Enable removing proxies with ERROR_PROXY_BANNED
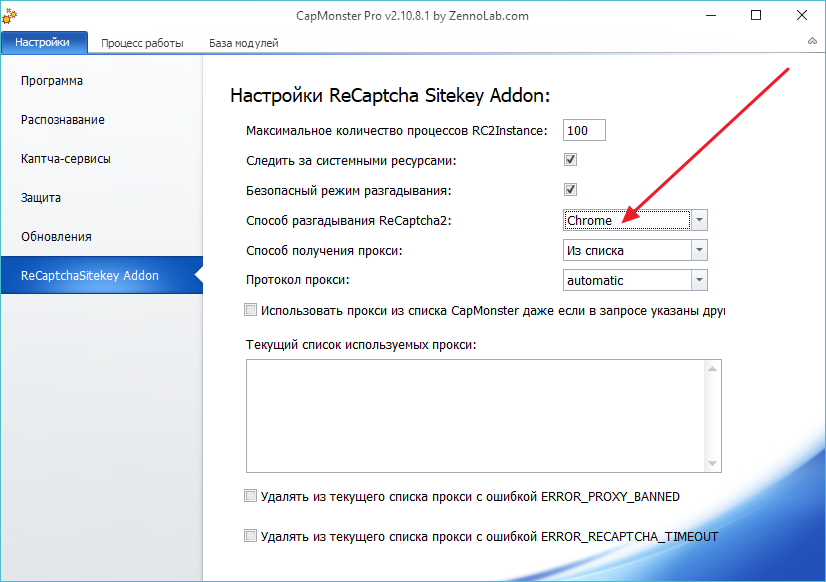 click(x=250, y=496)
